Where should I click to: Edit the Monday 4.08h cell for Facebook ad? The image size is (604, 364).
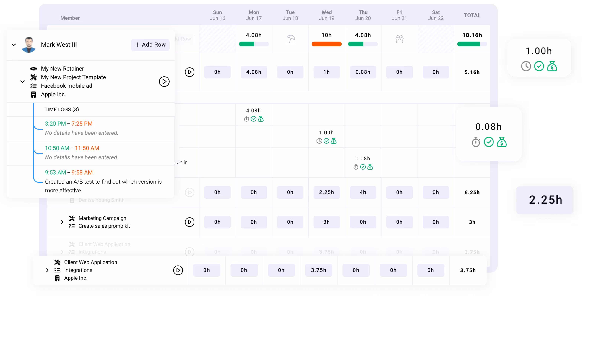coord(254,72)
